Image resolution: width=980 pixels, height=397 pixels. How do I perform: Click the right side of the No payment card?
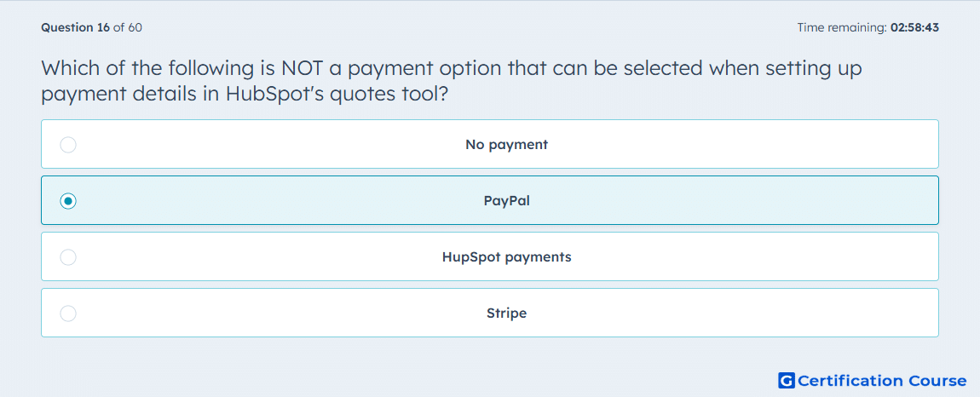812,145
